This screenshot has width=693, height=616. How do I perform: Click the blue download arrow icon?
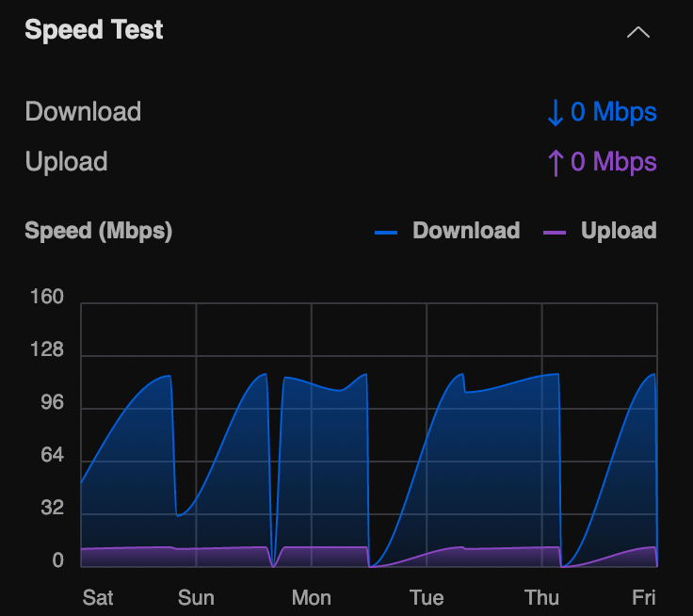[x=556, y=113]
